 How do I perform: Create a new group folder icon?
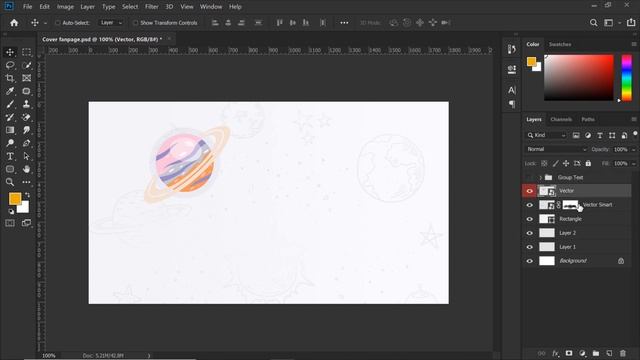[596, 353]
